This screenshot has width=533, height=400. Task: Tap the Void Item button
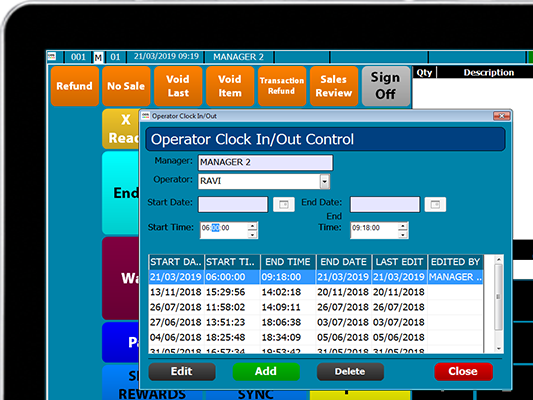tap(230, 86)
